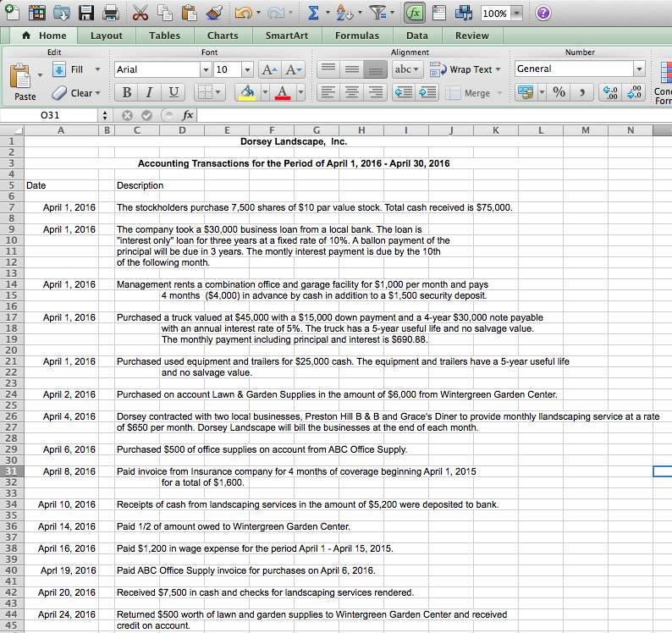Viewport: 672px width, 633px height.
Task: Click the Undo arrow icon
Action: 243,13
